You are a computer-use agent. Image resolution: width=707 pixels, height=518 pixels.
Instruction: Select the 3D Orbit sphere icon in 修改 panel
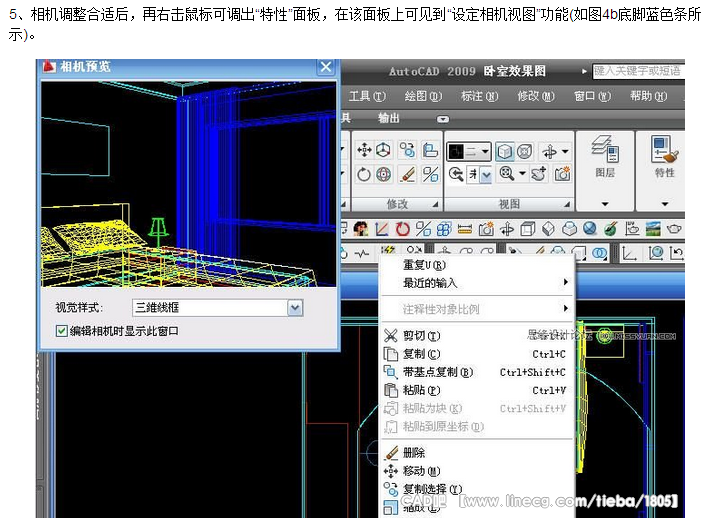(x=383, y=174)
